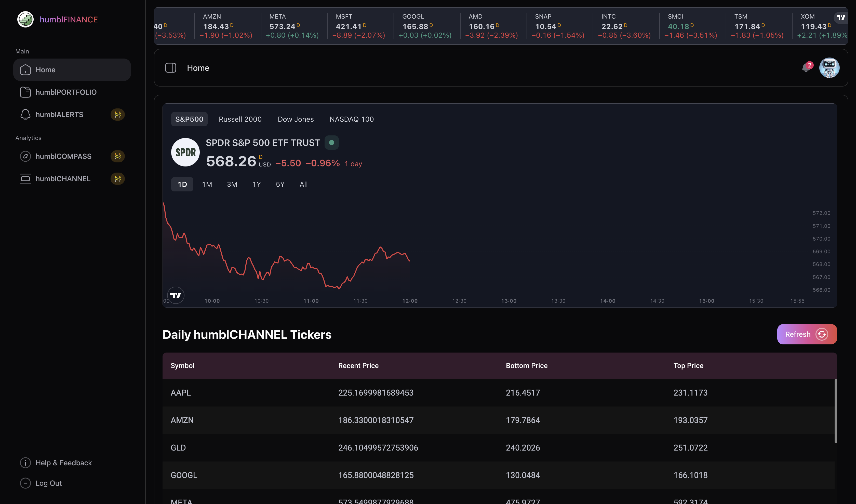Click the premium badge beside humblCOMPASS
The image size is (856, 504).
pyautogui.click(x=118, y=156)
